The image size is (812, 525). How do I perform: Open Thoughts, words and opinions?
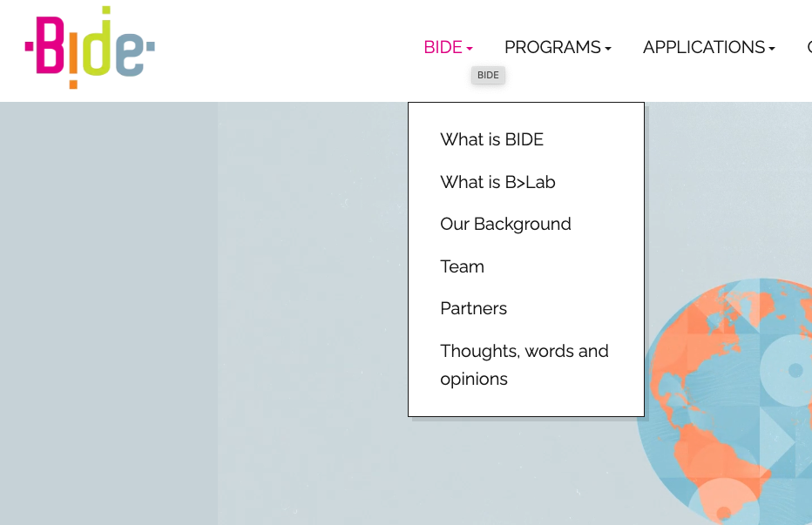tap(524, 365)
